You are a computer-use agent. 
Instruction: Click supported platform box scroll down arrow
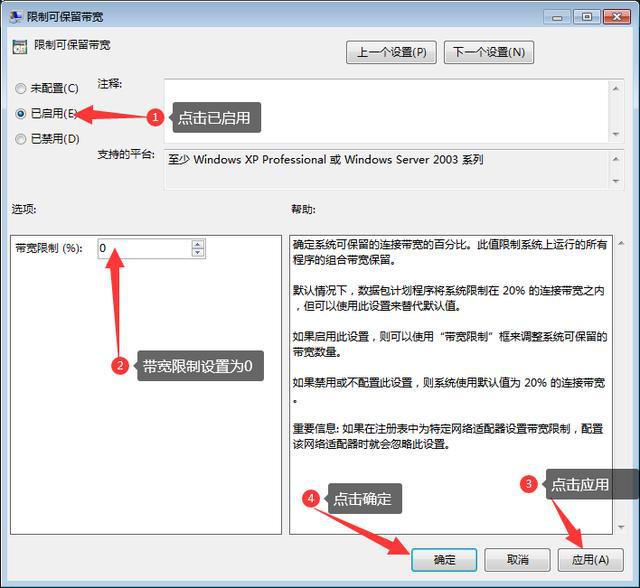point(616,181)
